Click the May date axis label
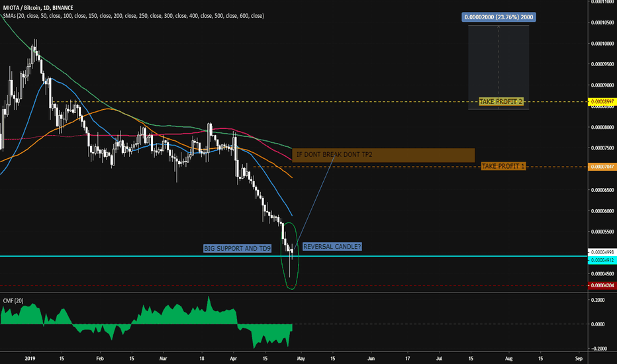The width and height of the screenshot is (617, 364). coord(301,359)
